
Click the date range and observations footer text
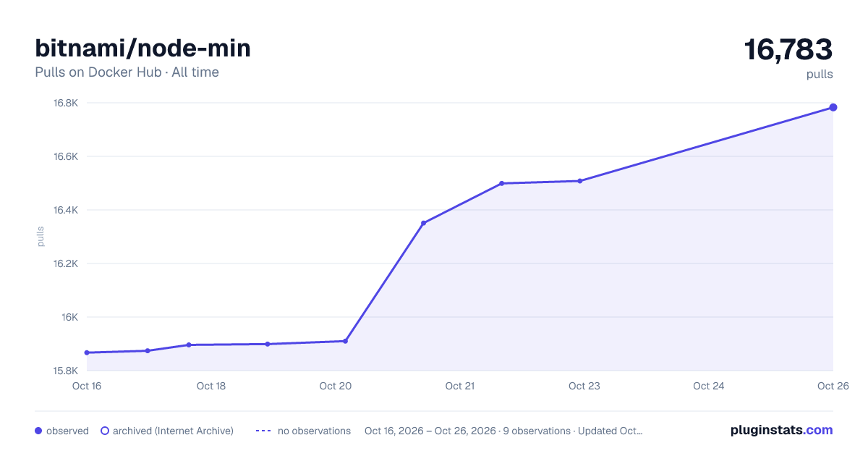click(503, 431)
